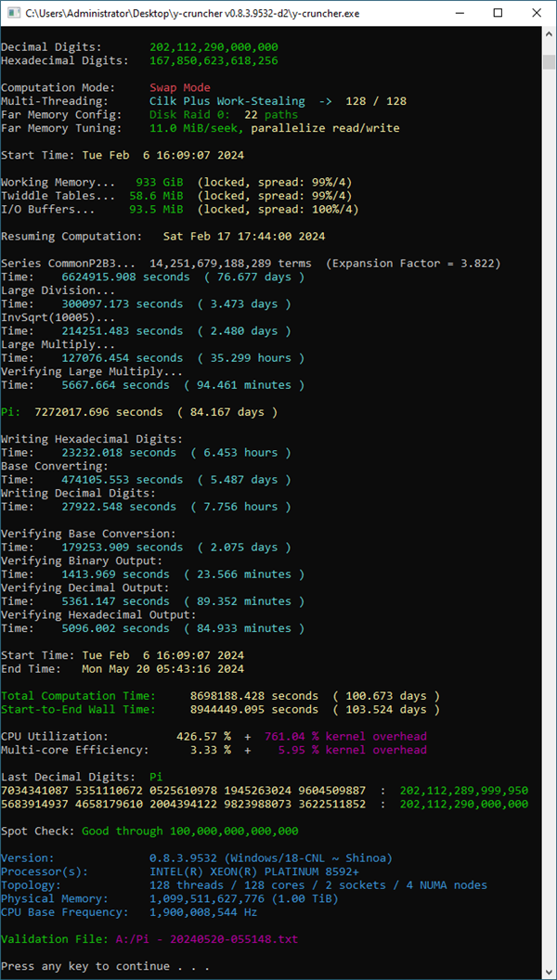
Task: Click 'Press any key to continue' prompt
Action: [105, 966]
